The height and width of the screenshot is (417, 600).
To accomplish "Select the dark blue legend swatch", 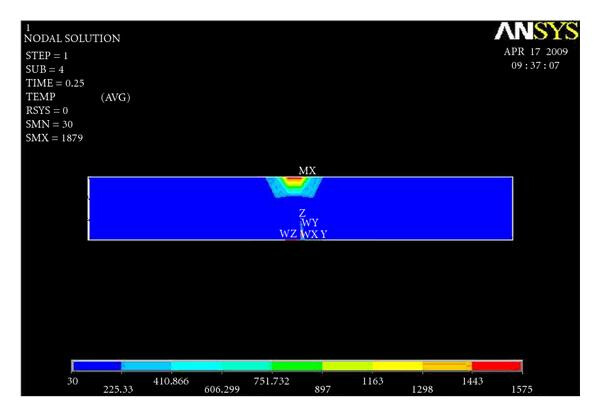I will point(98,366).
